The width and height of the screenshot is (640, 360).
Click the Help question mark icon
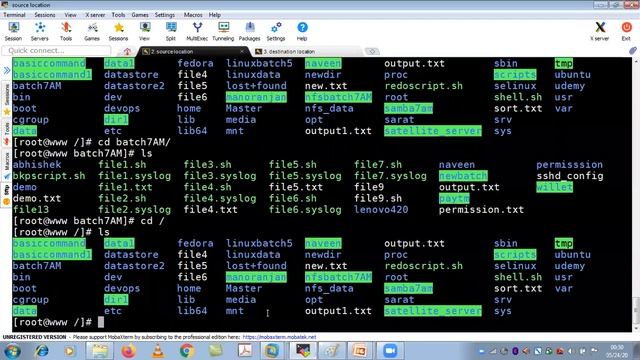302,31
